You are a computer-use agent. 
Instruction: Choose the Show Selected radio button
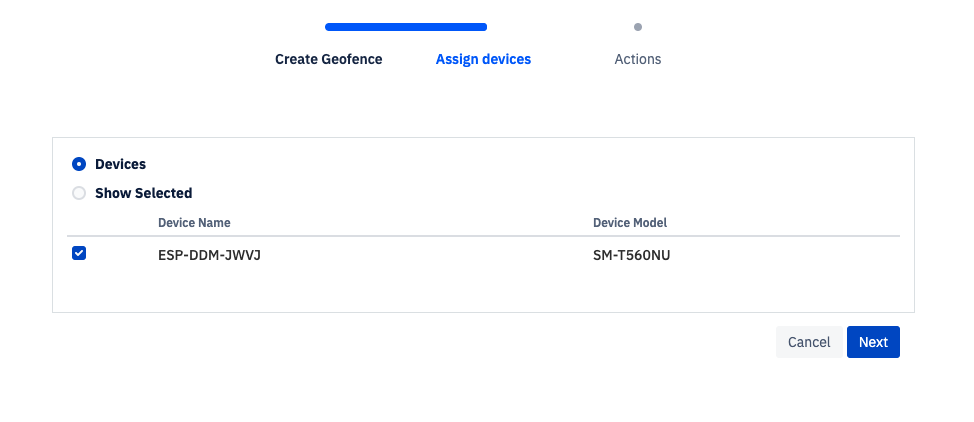pyautogui.click(x=79, y=193)
